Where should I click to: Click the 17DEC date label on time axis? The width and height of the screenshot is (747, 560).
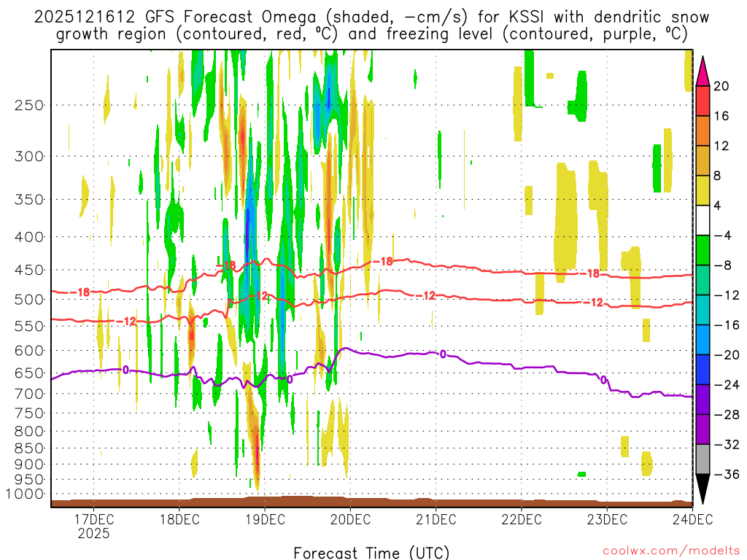94,519
